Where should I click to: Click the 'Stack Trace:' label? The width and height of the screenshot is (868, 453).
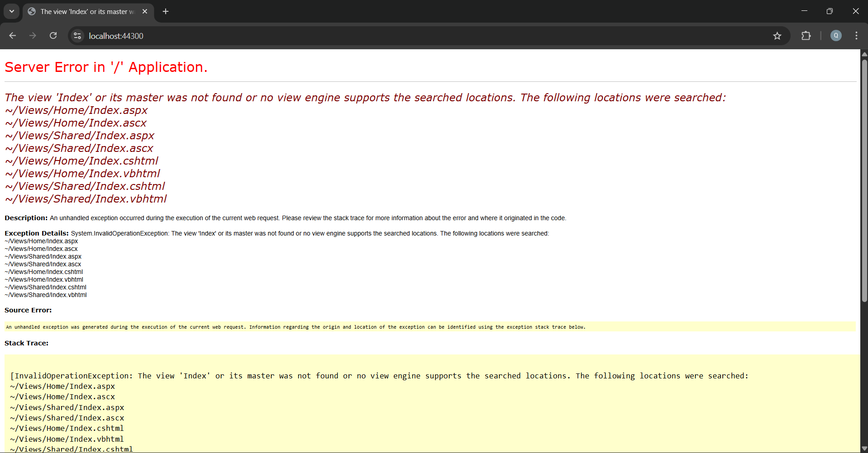click(x=26, y=343)
